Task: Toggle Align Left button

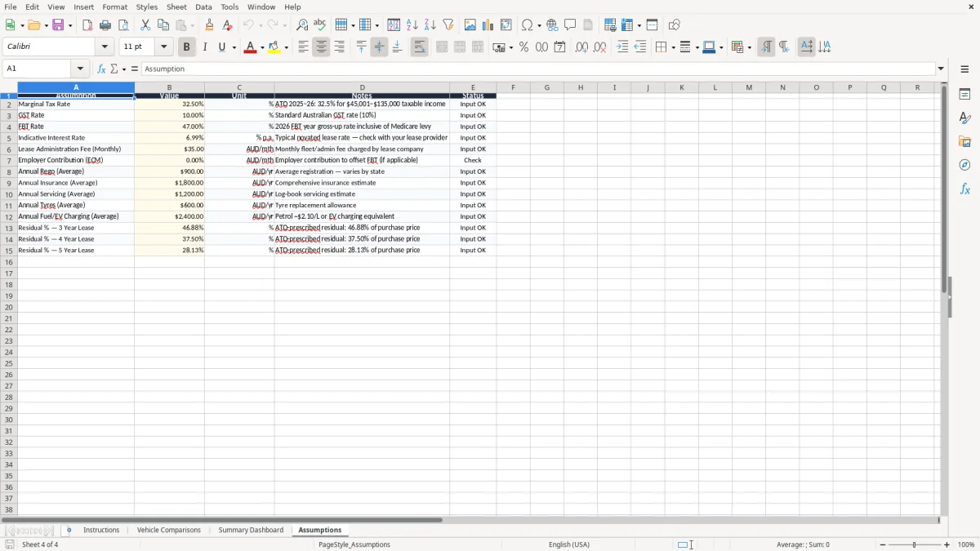Action: (x=303, y=47)
